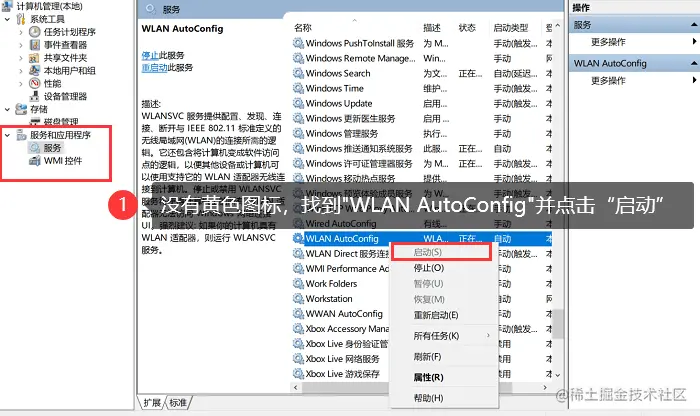Click gear icon of WWAN AutoConfig service
The height and width of the screenshot is (416, 700).
coord(298,314)
